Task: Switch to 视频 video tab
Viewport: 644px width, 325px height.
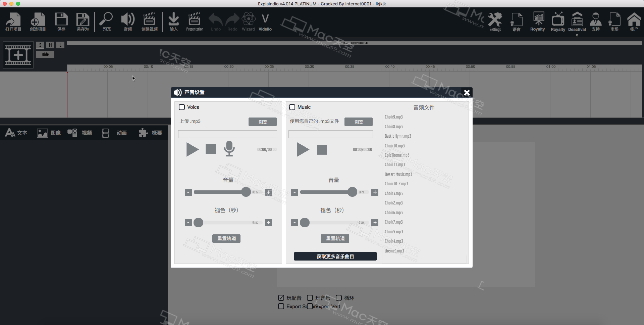Action: click(x=79, y=133)
